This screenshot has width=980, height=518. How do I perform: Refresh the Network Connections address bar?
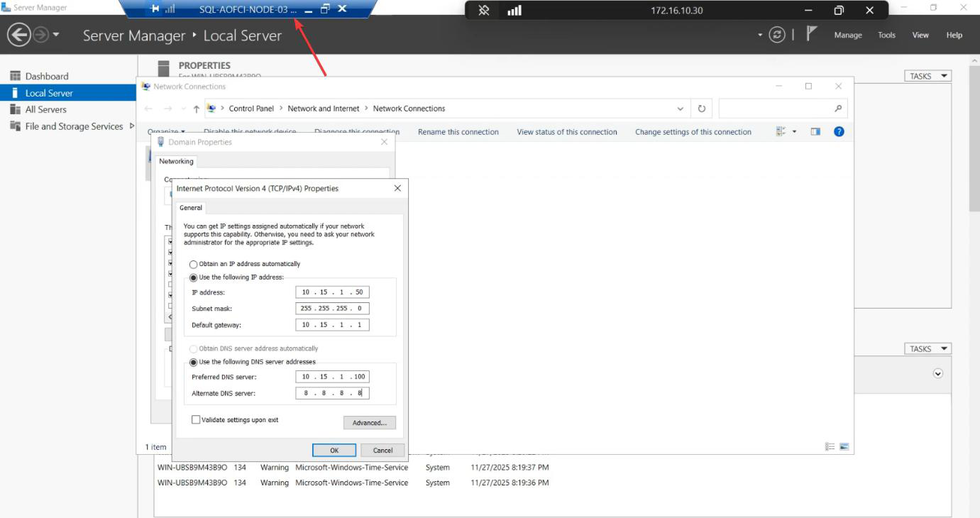[x=702, y=109]
